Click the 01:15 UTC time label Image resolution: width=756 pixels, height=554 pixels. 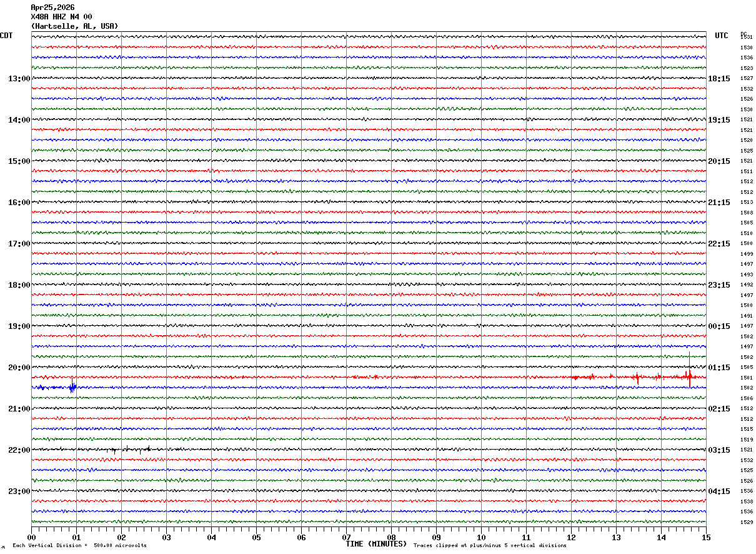719,368
